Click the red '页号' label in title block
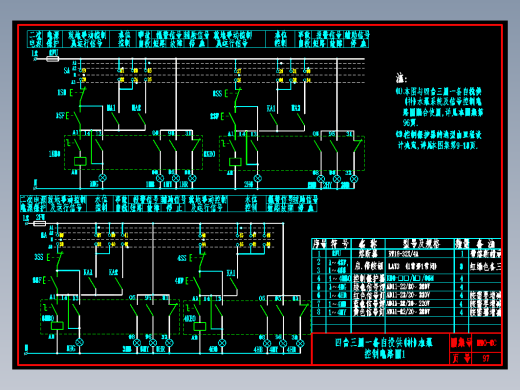Viewport: 520px width, 390px height. click(x=460, y=358)
